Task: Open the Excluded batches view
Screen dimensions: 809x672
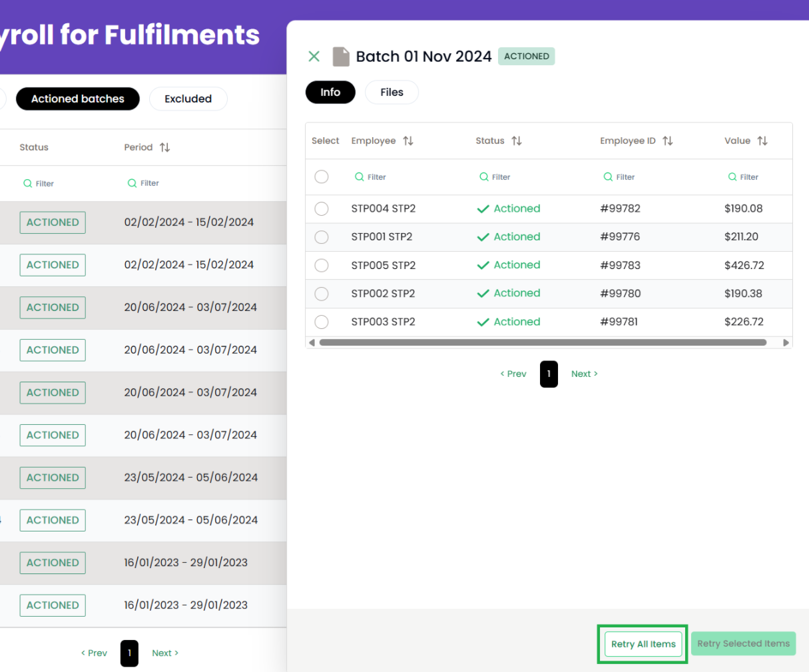Action: [188, 99]
